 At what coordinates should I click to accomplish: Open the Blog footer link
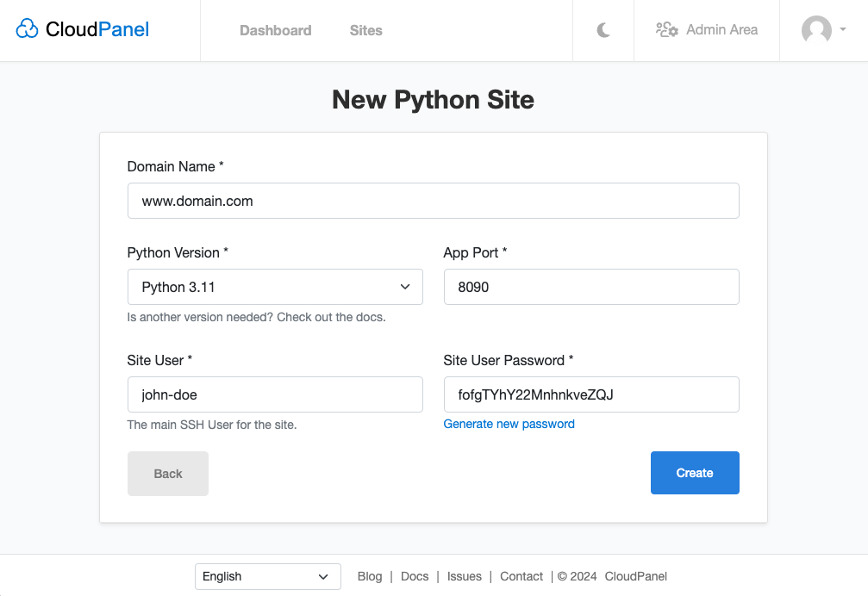(x=370, y=576)
